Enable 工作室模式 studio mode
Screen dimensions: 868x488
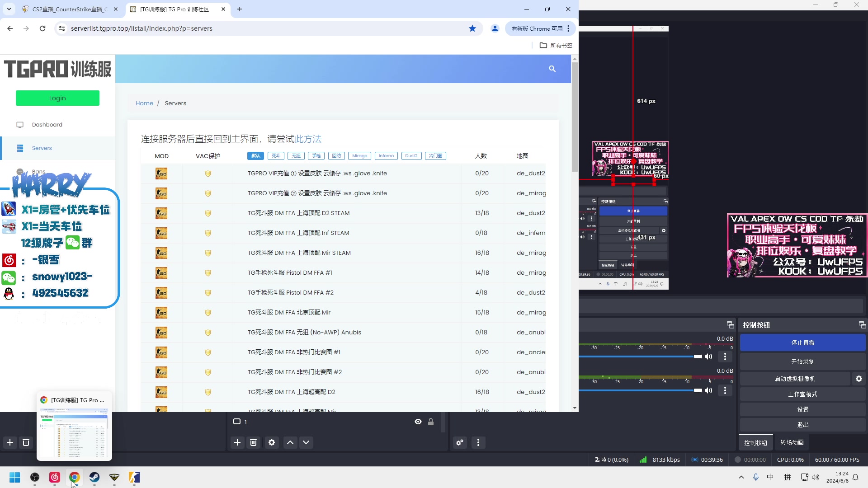click(x=803, y=394)
